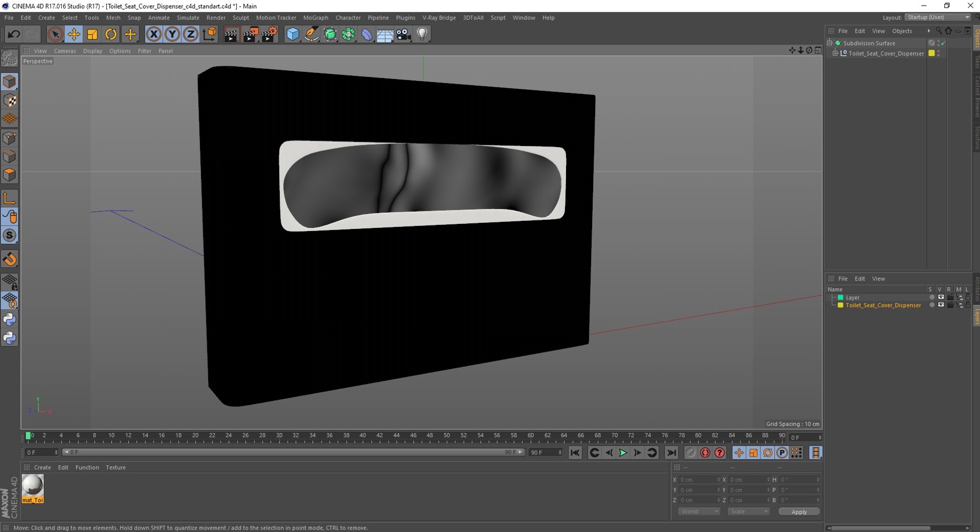Switch to Points mode
The width and height of the screenshot is (980, 532).
9,138
